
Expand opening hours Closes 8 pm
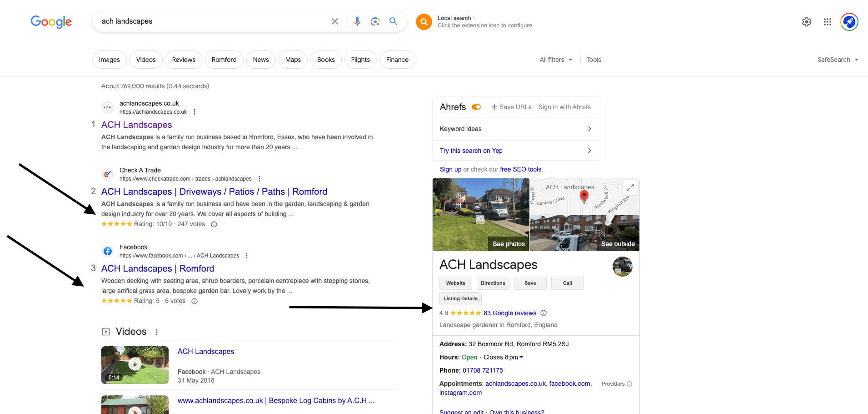pyautogui.click(x=503, y=357)
